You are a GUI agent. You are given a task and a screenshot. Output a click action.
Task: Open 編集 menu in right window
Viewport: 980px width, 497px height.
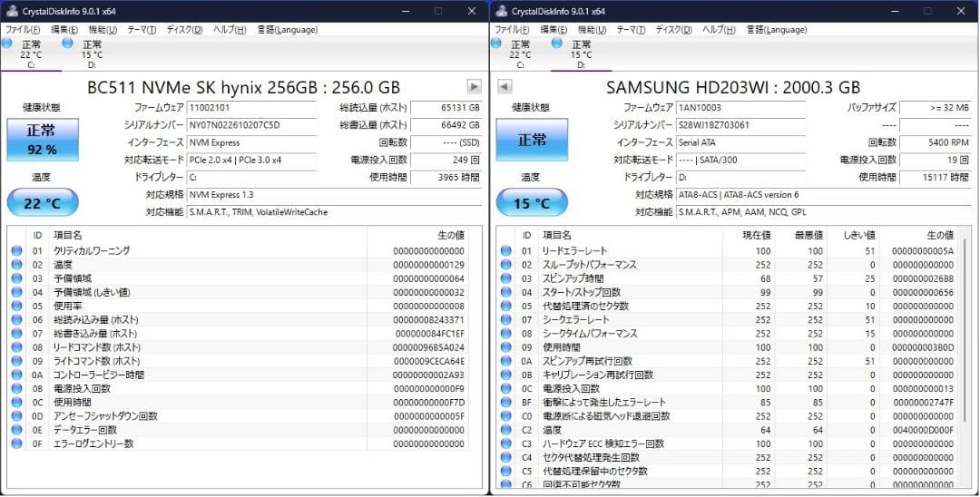[x=554, y=29]
